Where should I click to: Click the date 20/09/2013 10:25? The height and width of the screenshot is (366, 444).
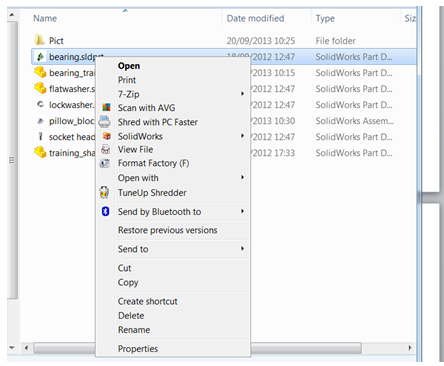coord(261,41)
